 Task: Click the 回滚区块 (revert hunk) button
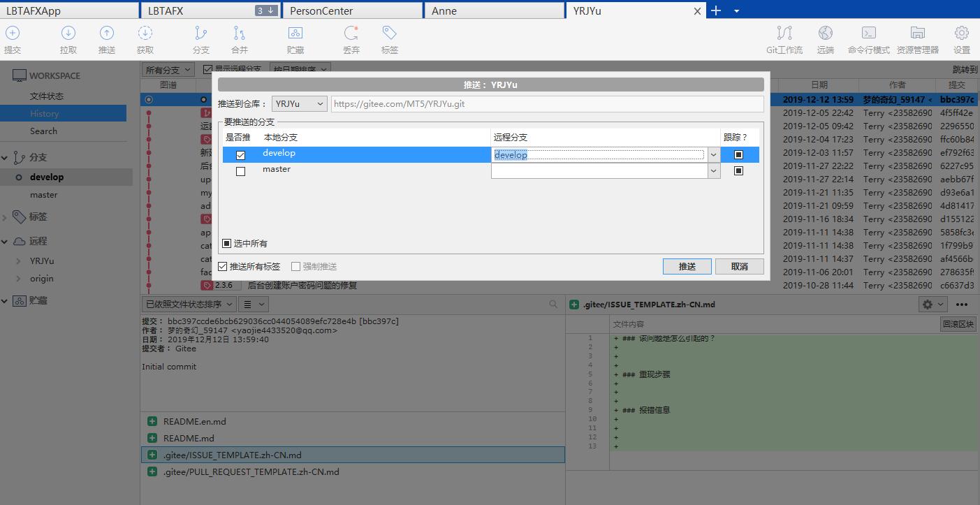click(958, 324)
